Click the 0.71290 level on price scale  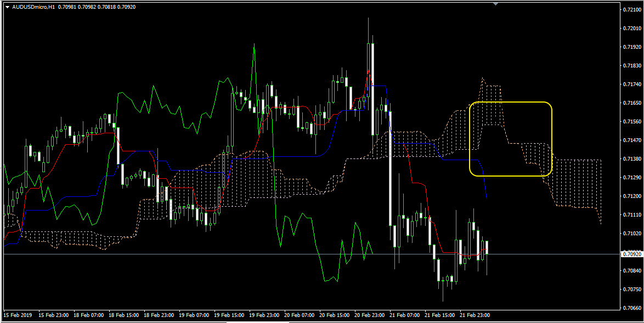click(632, 178)
